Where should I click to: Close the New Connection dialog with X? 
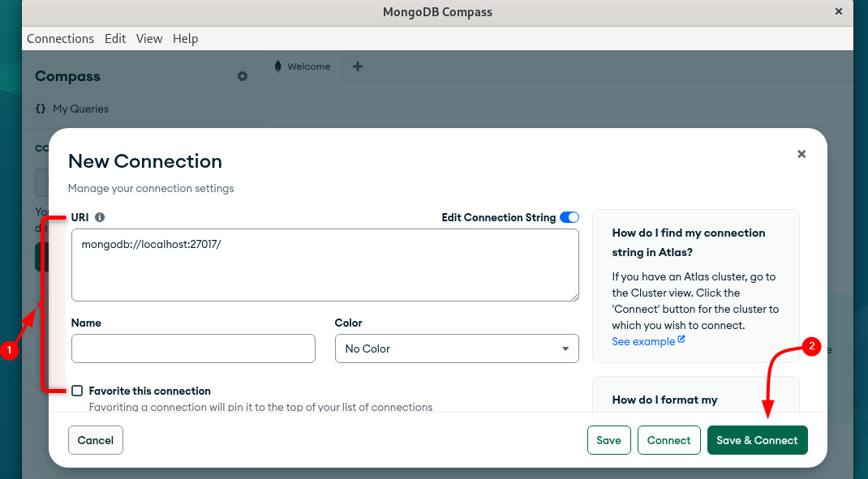(801, 154)
